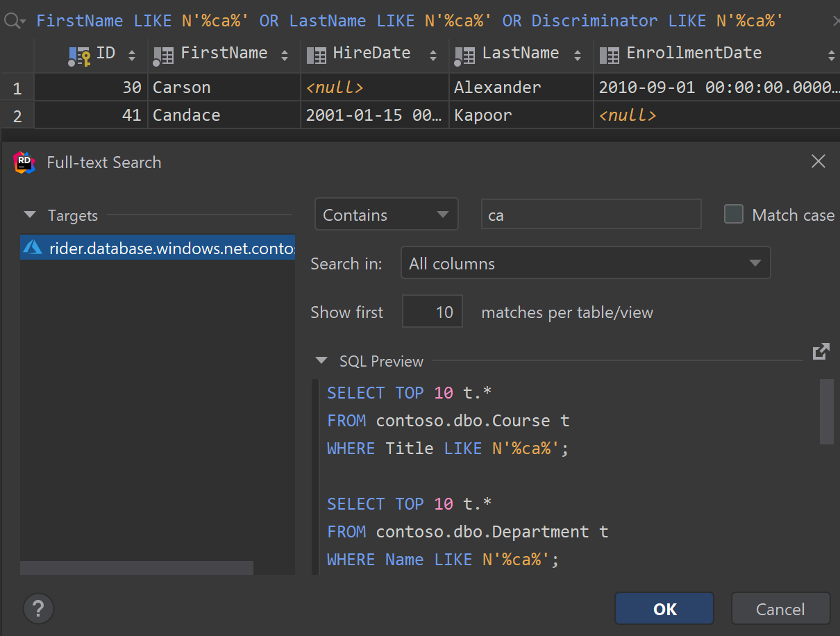
Task: Collapse the Targets section
Action: pyautogui.click(x=30, y=215)
